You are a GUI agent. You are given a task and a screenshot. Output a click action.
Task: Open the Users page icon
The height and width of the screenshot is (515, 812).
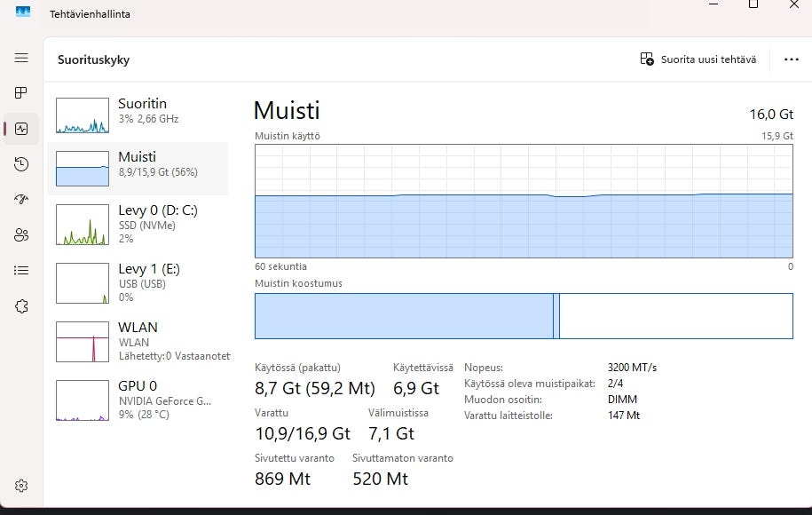coord(21,235)
